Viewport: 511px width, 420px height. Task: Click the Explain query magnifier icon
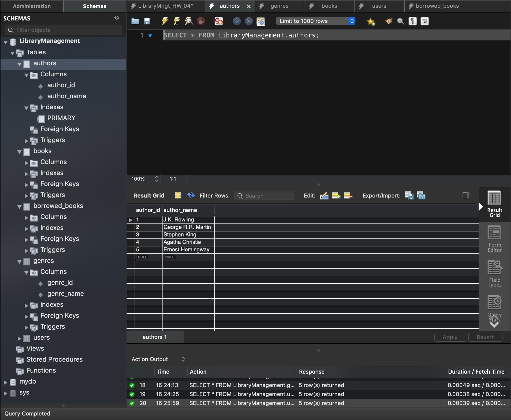point(189,21)
